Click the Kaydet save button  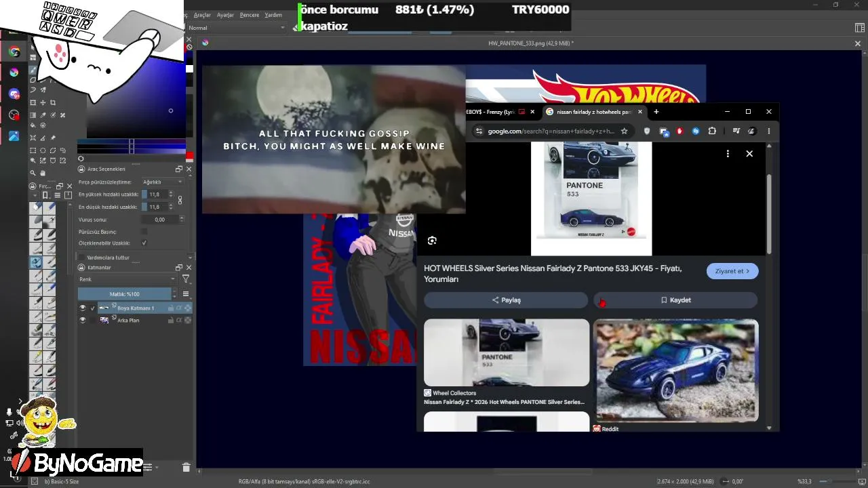tap(675, 300)
